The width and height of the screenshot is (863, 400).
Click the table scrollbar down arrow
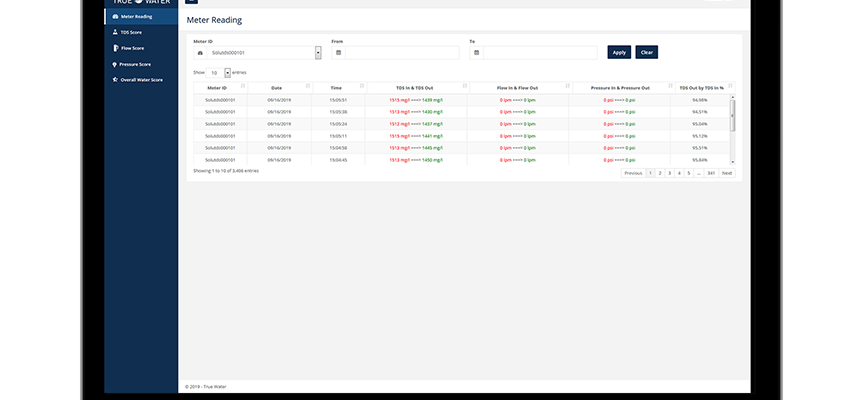[x=732, y=162]
